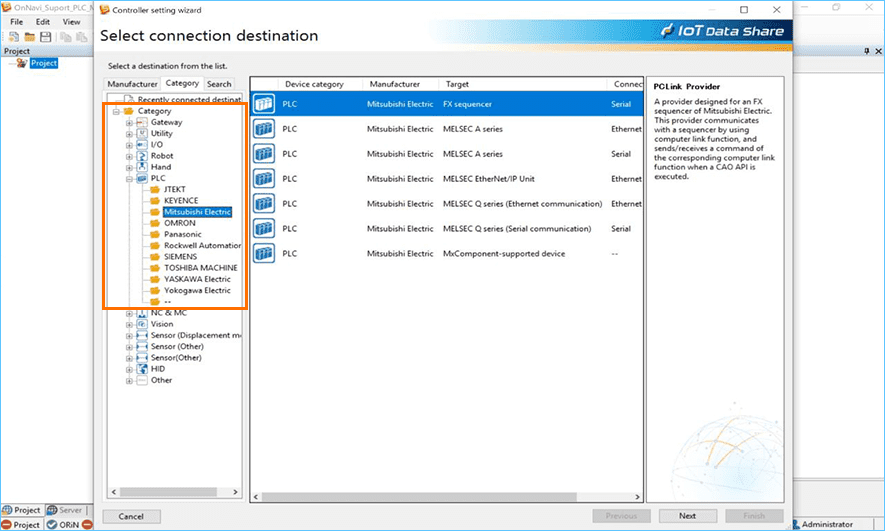
Task: Switch to Server tab at bottom left
Action: pos(64,510)
